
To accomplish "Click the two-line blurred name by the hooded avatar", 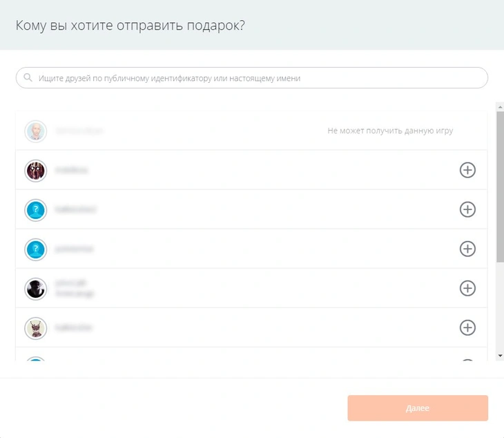I will point(75,288).
